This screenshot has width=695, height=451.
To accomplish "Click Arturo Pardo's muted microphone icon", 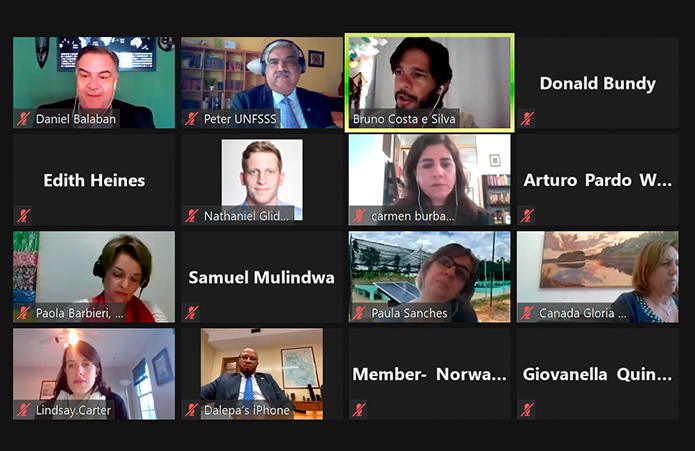I will click(527, 216).
